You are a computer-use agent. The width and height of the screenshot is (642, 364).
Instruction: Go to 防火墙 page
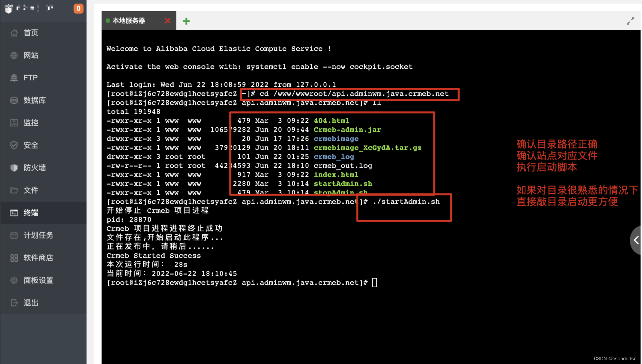point(43,168)
